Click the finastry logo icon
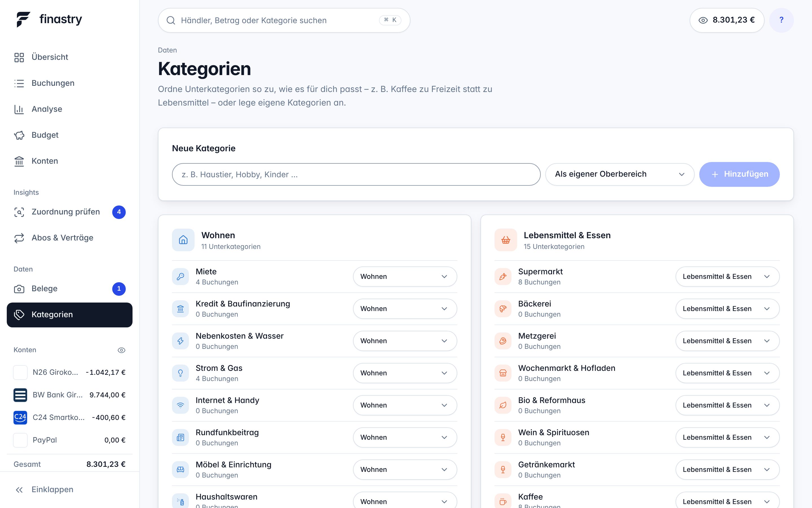Screen dimensions: 812x508 click(23, 19)
